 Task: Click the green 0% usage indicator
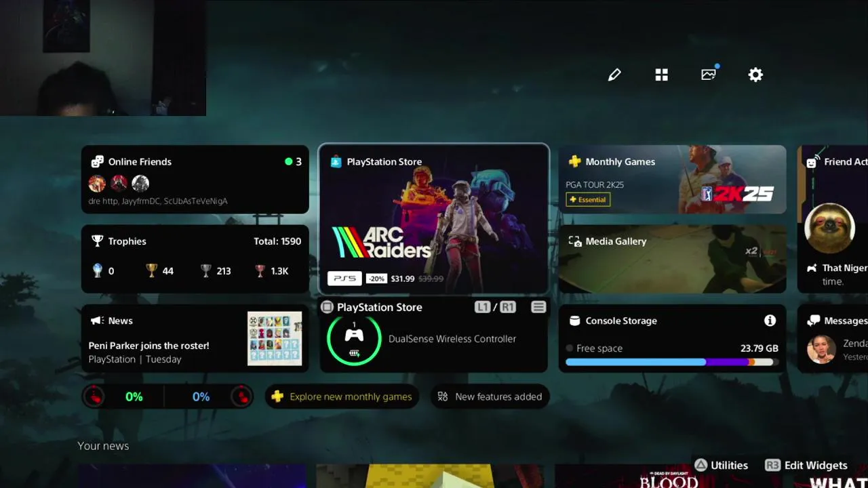coord(134,396)
